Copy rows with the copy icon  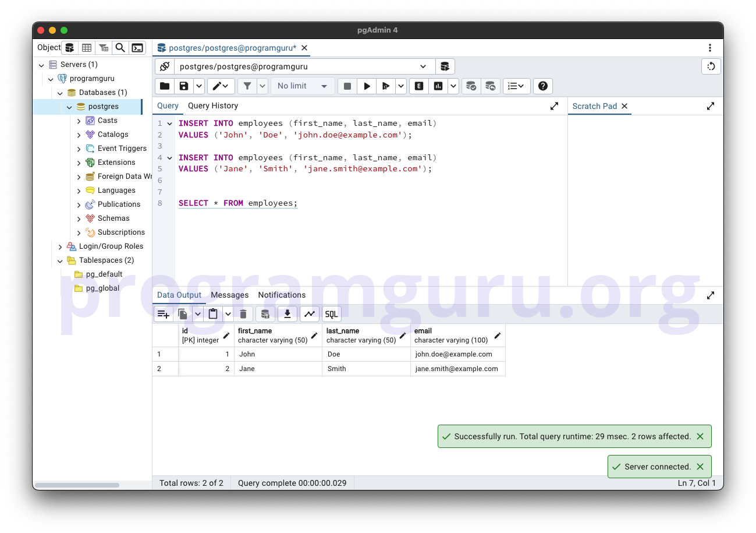[183, 315]
